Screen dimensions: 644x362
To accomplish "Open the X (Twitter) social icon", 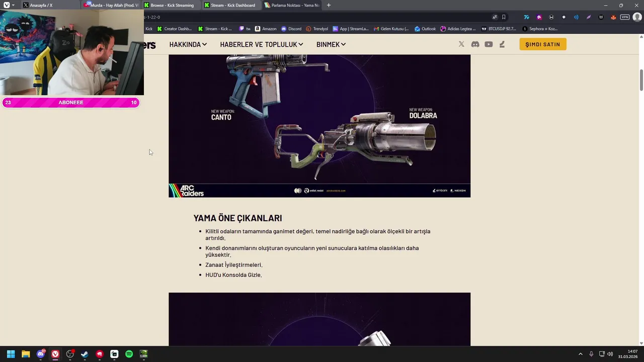I will click(461, 44).
